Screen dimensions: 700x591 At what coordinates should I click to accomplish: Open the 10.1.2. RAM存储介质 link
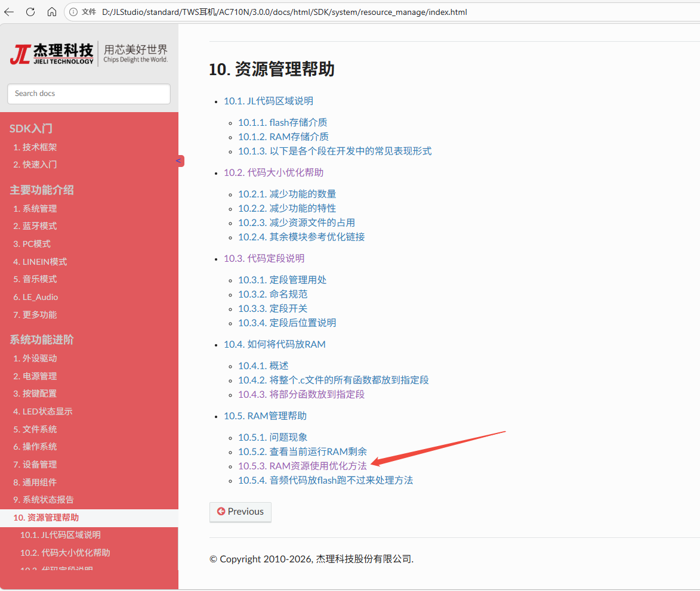tap(283, 137)
